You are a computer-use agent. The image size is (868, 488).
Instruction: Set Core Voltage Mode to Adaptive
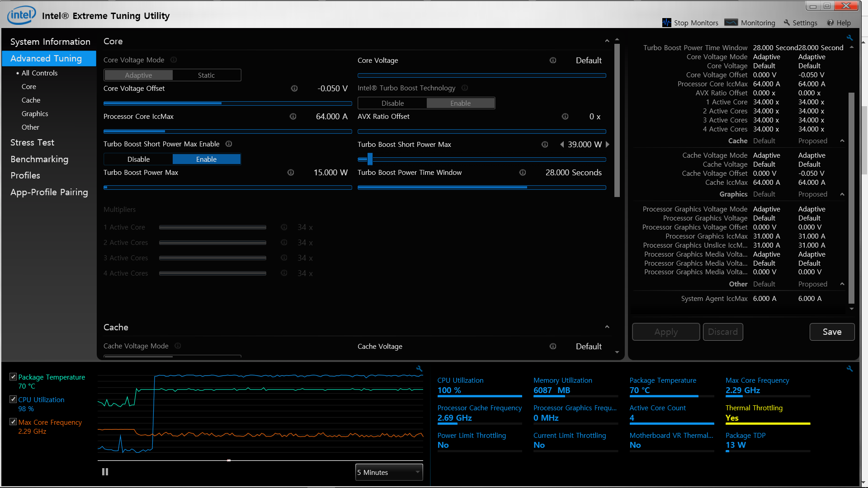[x=138, y=75]
